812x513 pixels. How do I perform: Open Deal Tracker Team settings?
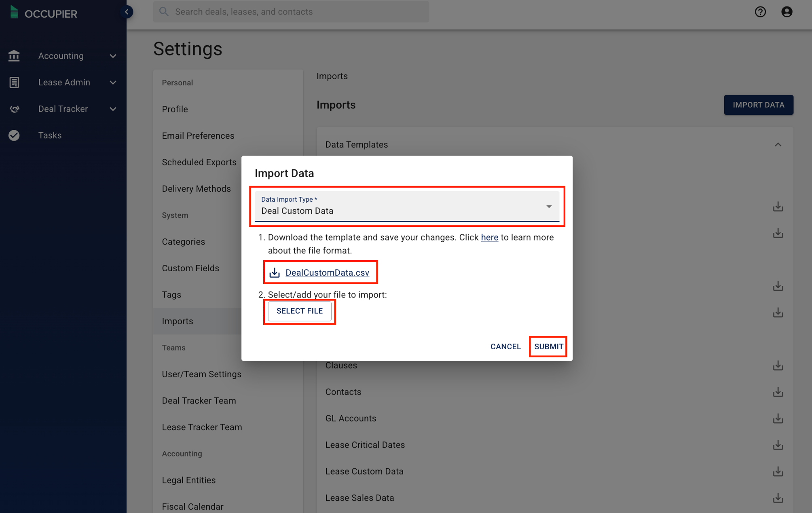(199, 401)
